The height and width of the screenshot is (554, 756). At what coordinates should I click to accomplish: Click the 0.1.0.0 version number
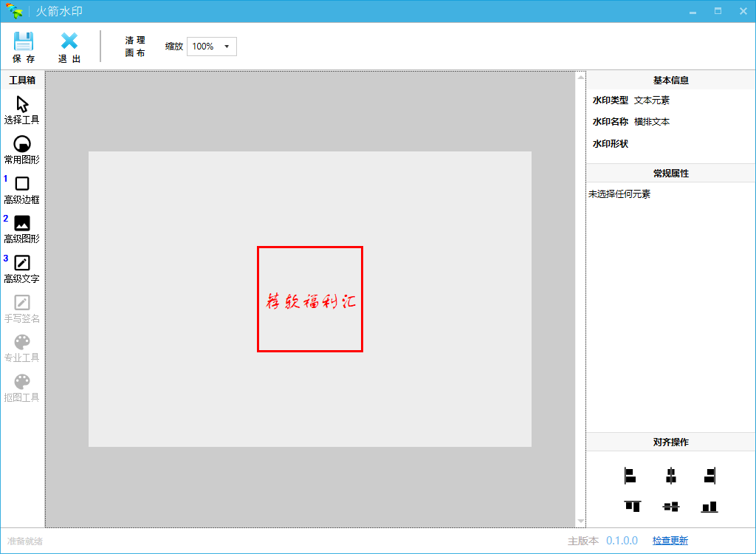[622, 541]
